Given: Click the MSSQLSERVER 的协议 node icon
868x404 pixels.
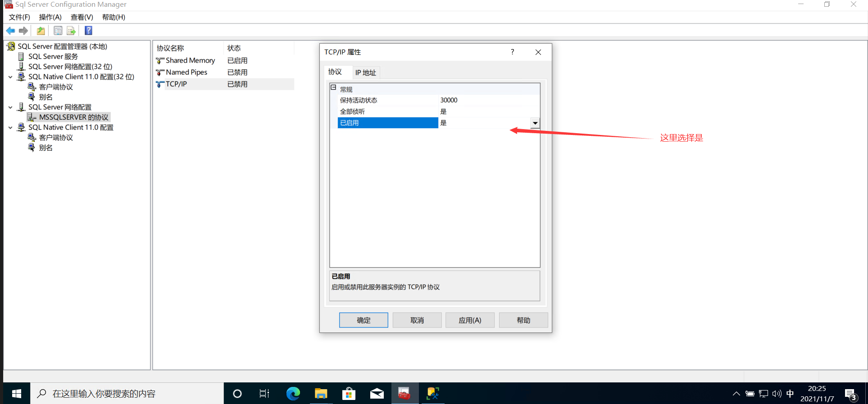Looking at the screenshot, I should click(32, 117).
